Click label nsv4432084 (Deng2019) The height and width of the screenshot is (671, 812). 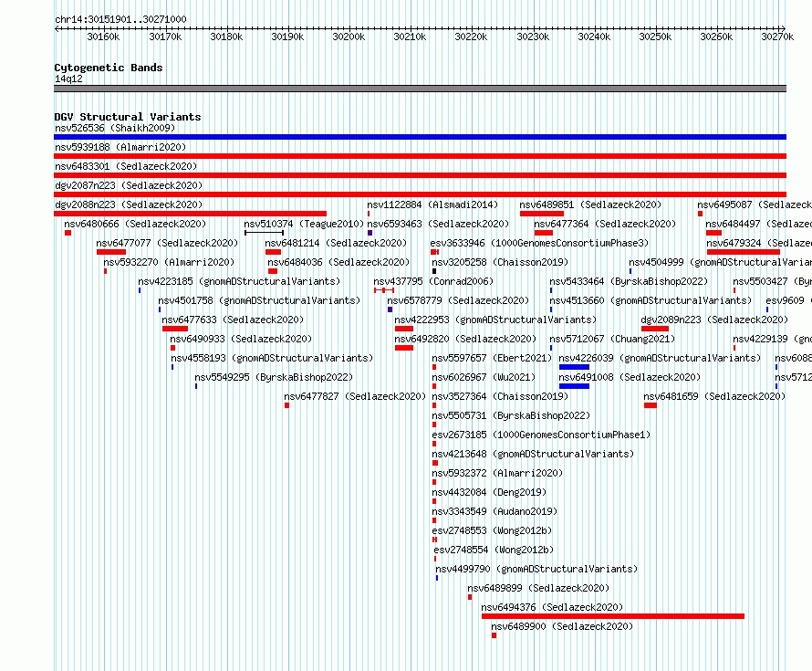(489, 492)
